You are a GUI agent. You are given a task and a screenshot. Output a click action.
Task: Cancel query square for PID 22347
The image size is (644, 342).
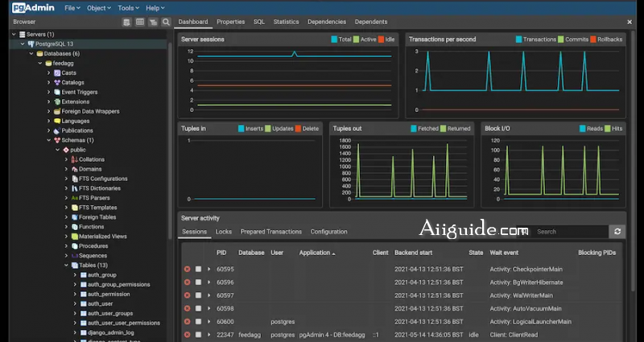tap(198, 335)
